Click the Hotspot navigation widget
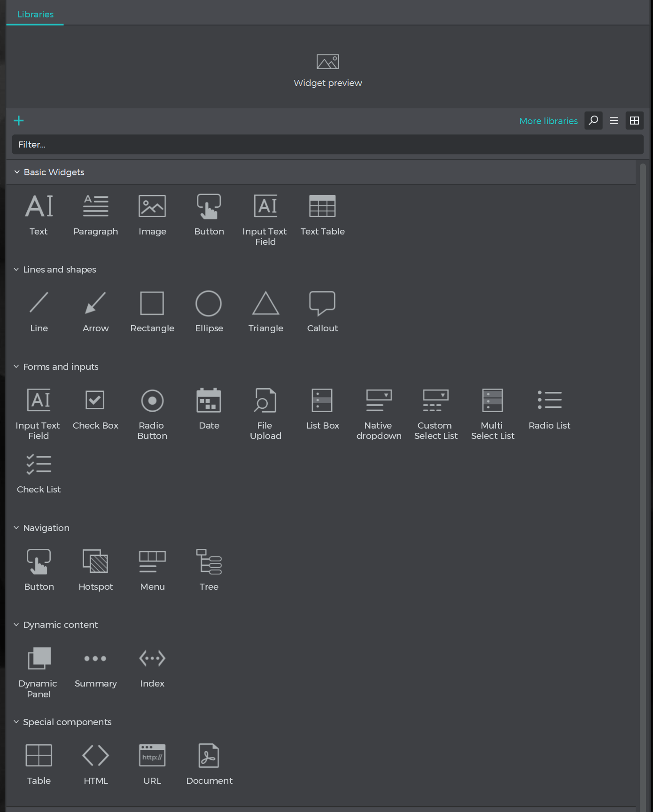653x812 pixels. 96,562
